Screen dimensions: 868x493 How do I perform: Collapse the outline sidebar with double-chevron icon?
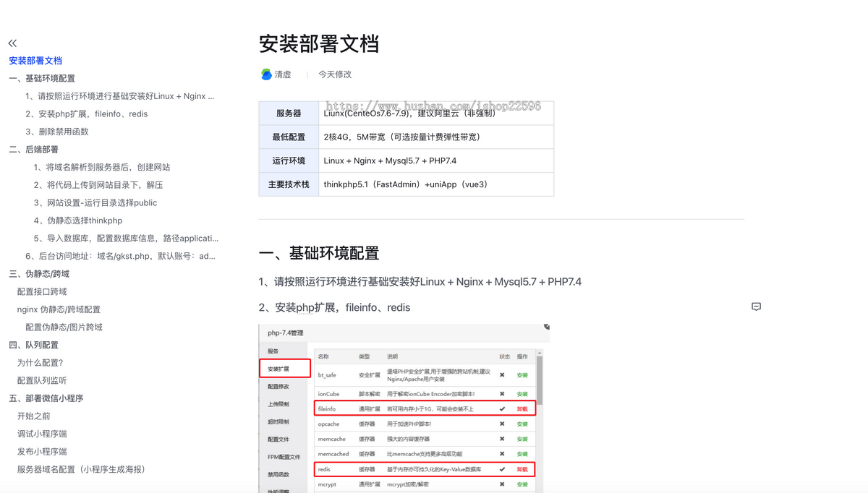coord(12,43)
